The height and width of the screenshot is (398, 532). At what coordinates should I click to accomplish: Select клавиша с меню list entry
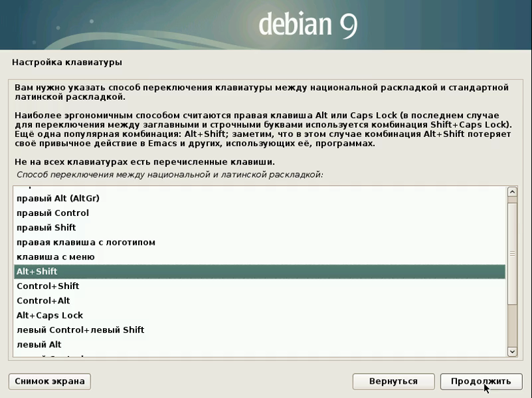coord(55,257)
